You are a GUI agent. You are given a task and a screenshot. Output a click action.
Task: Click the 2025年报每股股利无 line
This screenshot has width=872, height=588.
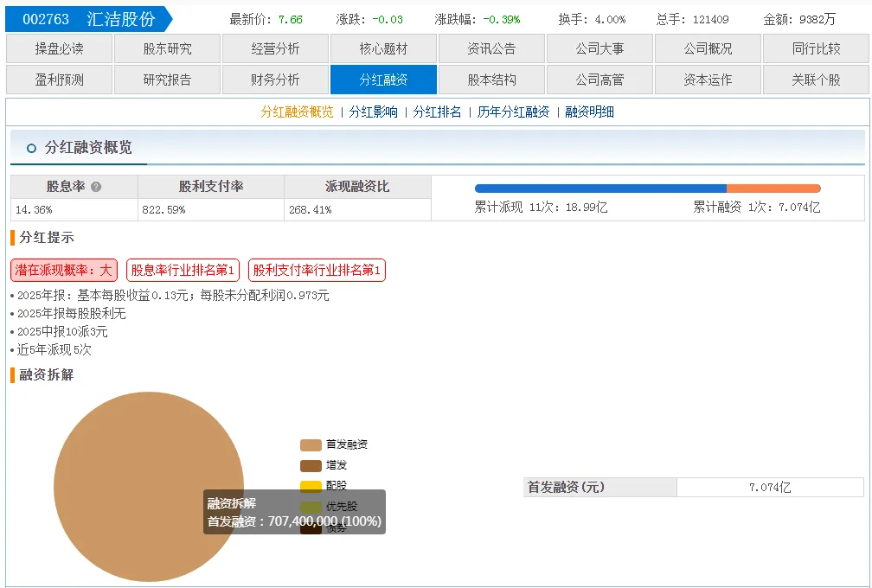coord(71,313)
